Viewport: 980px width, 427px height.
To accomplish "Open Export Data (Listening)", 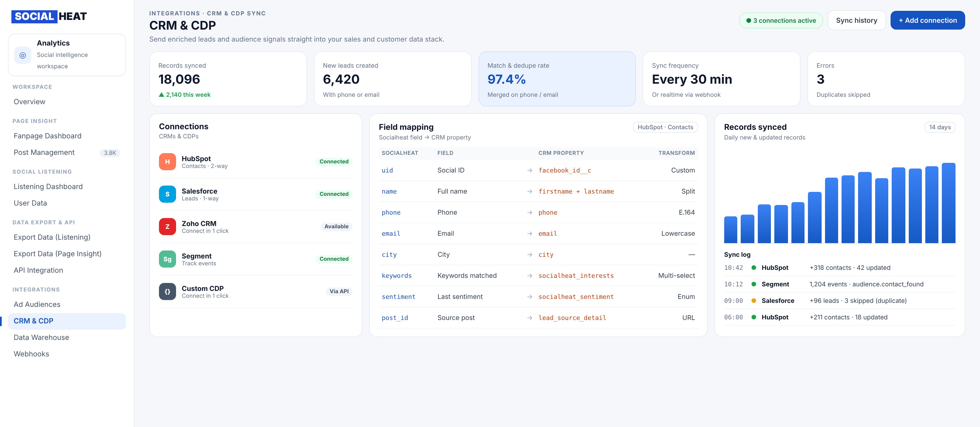I will pos(67,237).
